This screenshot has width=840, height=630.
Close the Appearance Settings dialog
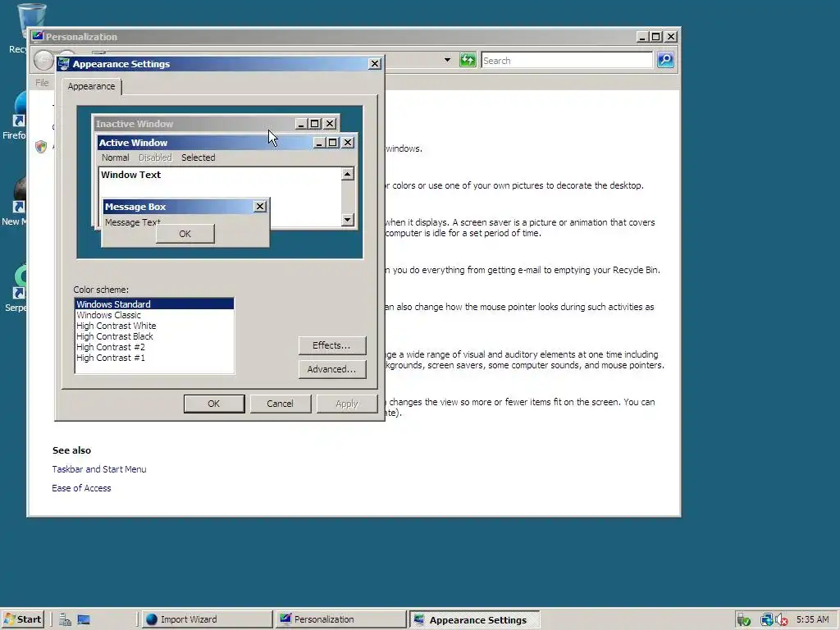(375, 64)
